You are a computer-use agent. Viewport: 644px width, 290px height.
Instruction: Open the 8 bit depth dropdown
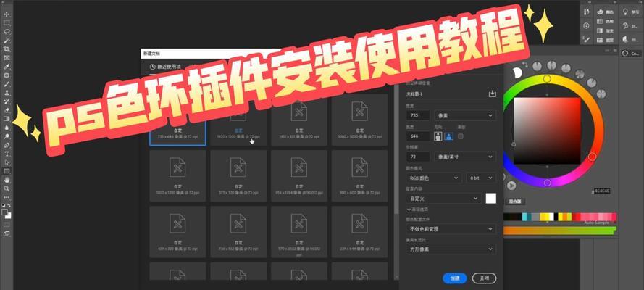pyautogui.click(x=480, y=178)
